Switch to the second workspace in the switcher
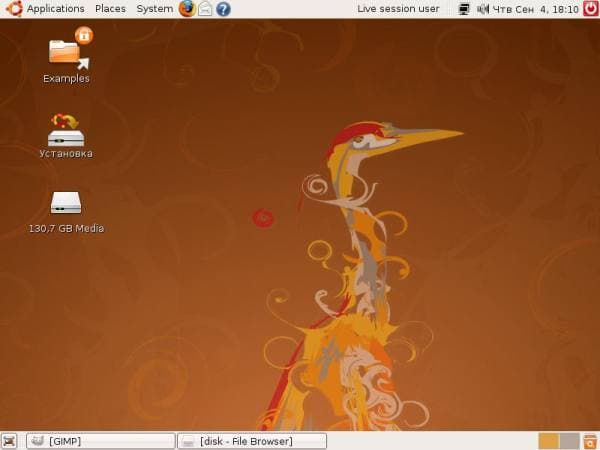The width and height of the screenshot is (600, 450). click(x=569, y=441)
